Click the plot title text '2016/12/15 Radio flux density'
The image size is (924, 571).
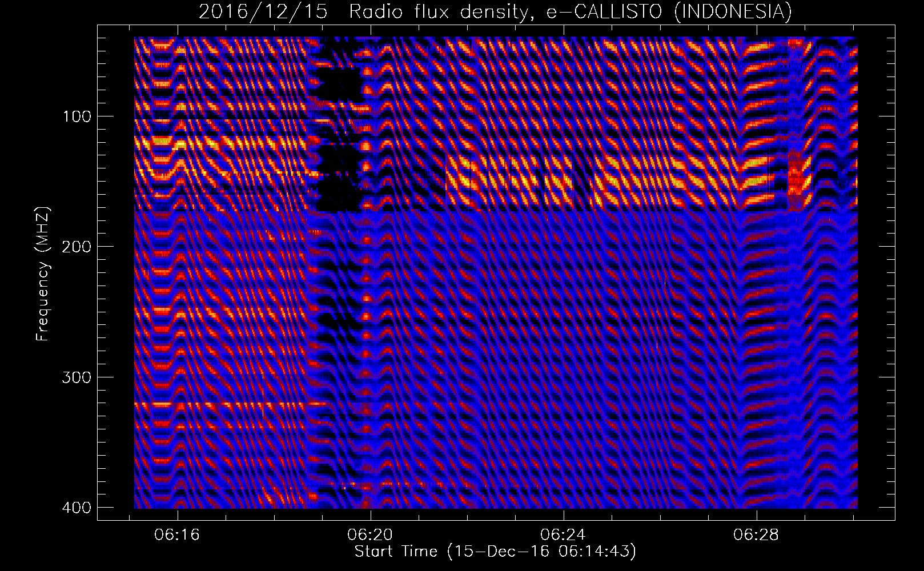click(367, 13)
